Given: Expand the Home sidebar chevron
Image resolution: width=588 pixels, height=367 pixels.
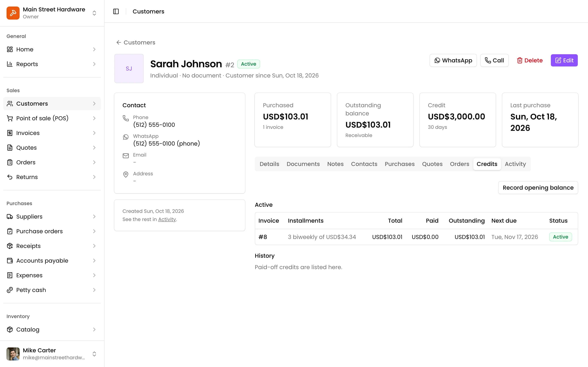Looking at the screenshot, I should pyautogui.click(x=94, y=49).
